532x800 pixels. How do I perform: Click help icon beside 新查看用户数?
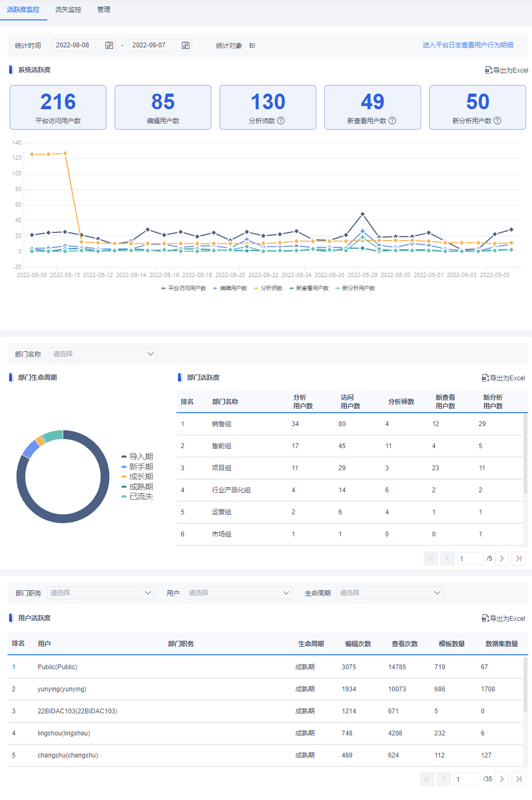[392, 121]
